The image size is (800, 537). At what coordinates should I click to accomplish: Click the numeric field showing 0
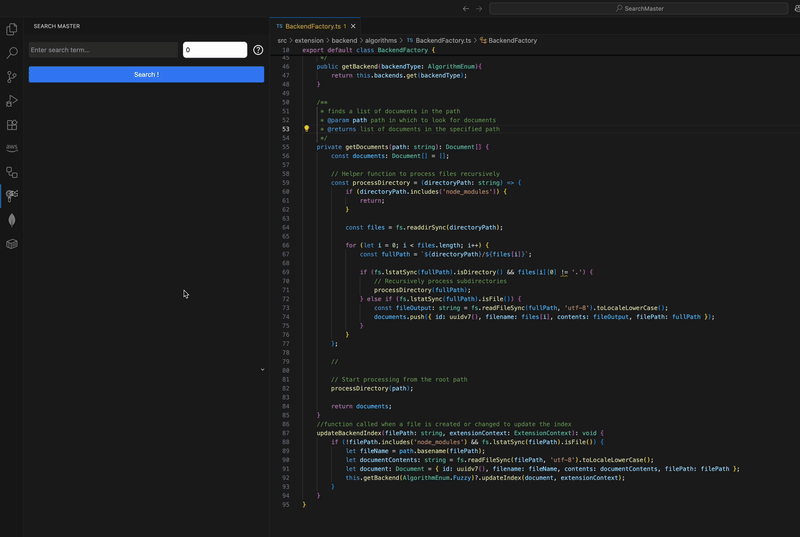[x=215, y=50]
